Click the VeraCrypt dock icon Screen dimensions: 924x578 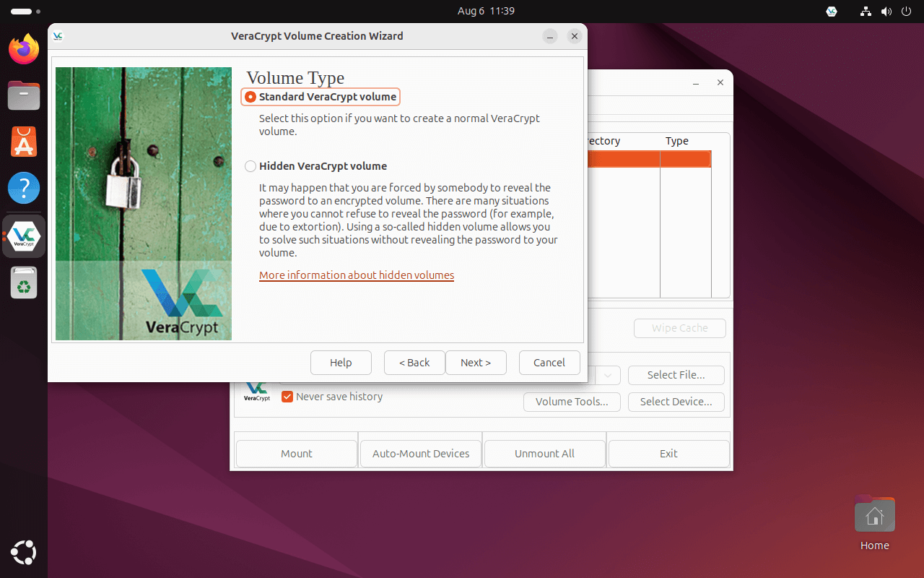(x=24, y=236)
